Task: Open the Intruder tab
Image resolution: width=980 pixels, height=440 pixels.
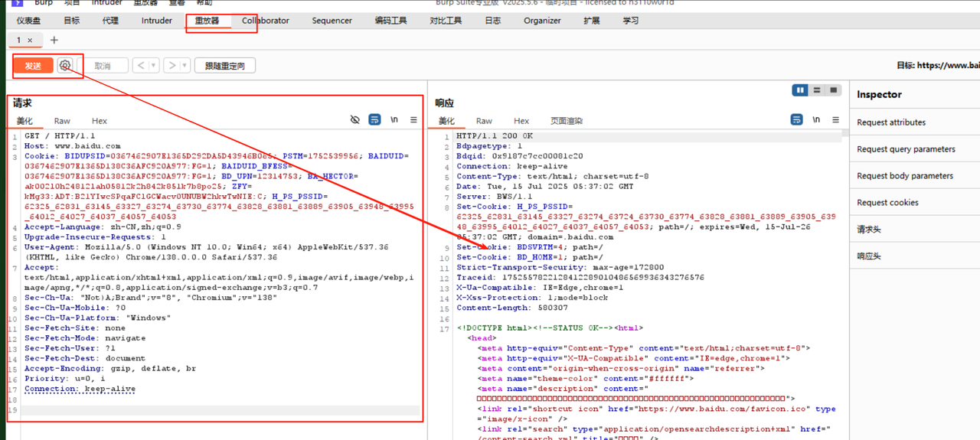Action: click(156, 21)
